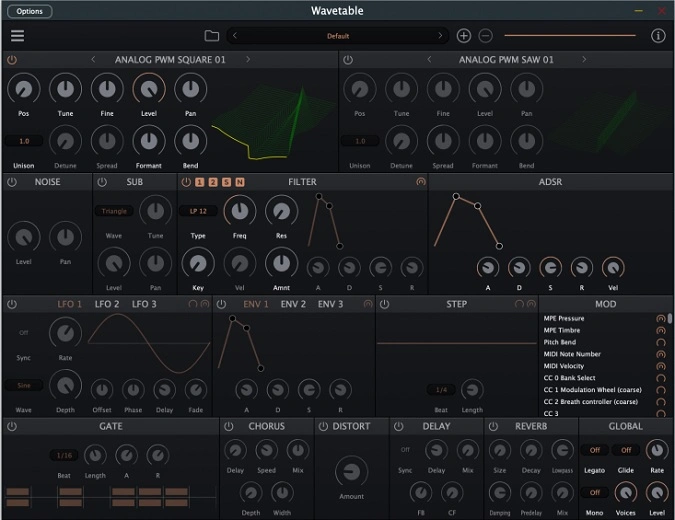Previous wavetable for ANALOG PWM SAW 01

pos(429,59)
